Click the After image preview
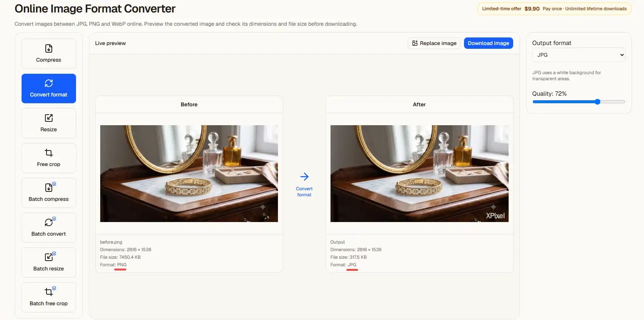The height and width of the screenshot is (320, 644). click(419, 174)
